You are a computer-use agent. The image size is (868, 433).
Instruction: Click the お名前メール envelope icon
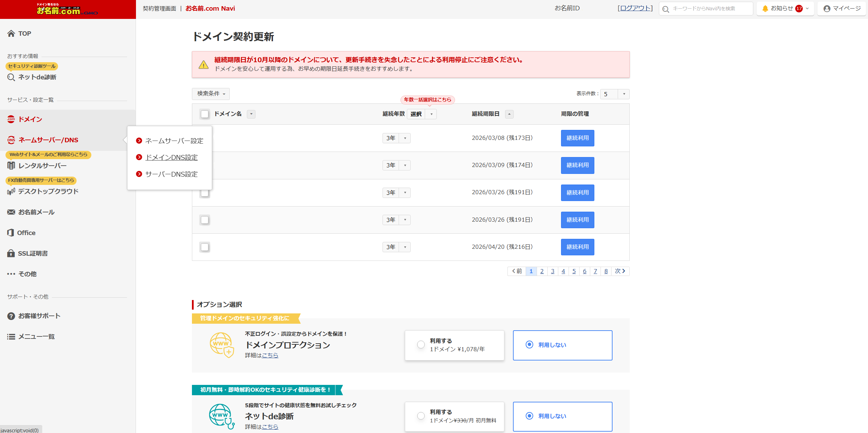(x=11, y=212)
